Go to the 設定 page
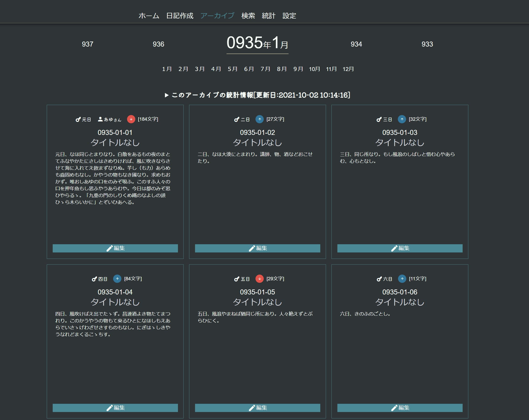 (289, 16)
